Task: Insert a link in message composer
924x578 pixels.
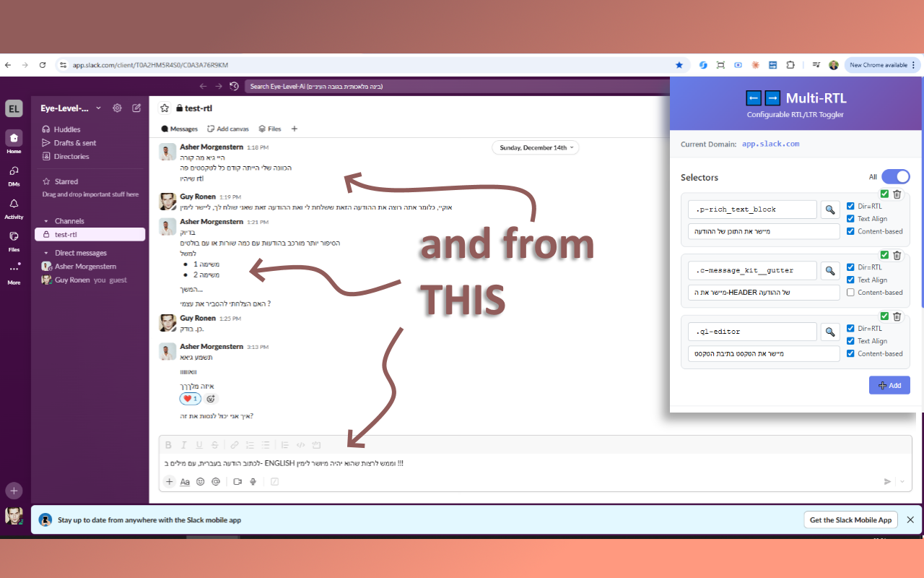Action: pyautogui.click(x=235, y=445)
